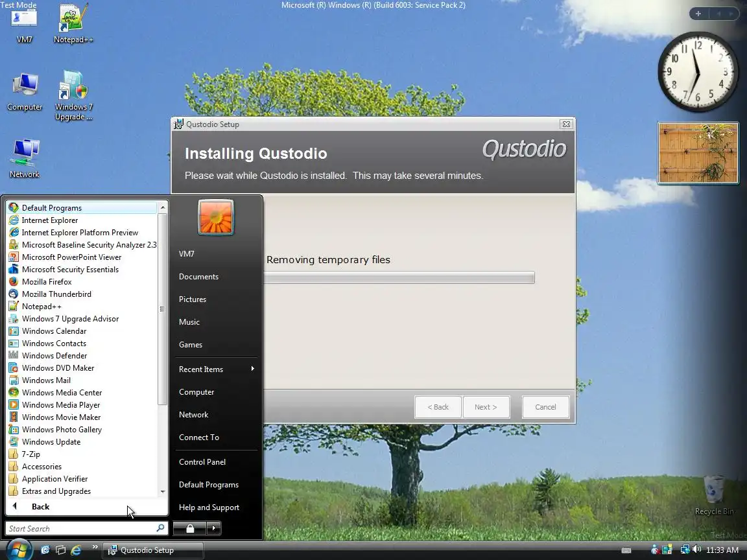747x560 pixels.
Task: Click the Start Search input box
Action: (x=81, y=529)
